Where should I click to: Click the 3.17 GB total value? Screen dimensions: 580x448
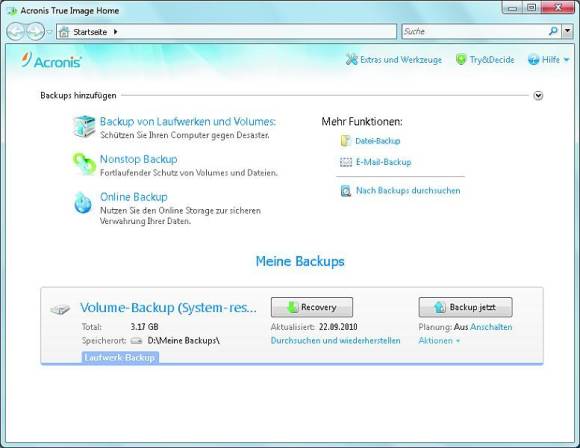pos(144,327)
